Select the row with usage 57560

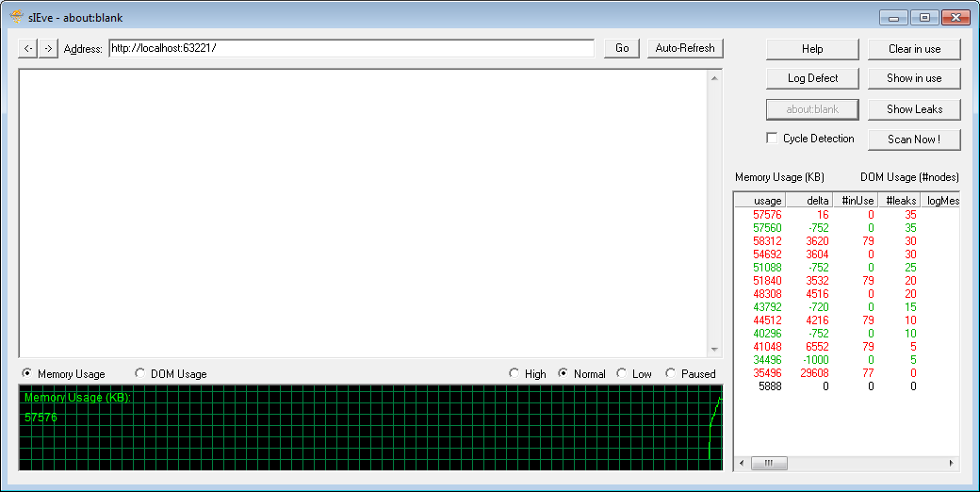847,227
